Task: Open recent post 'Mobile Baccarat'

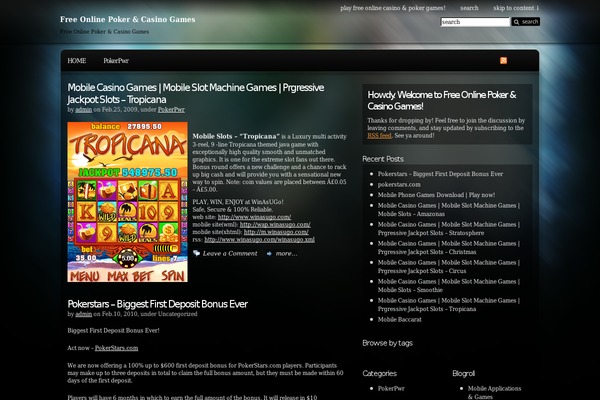Action: tap(399, 319)
